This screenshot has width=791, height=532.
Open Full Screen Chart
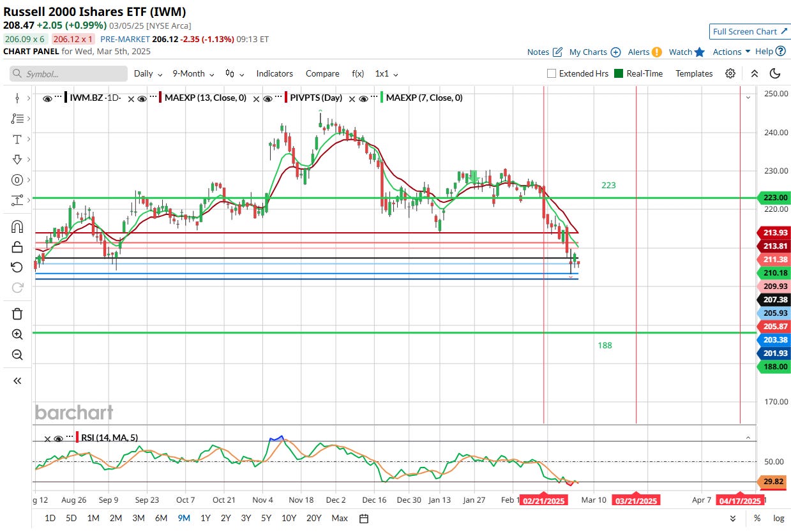pos(749,31)
